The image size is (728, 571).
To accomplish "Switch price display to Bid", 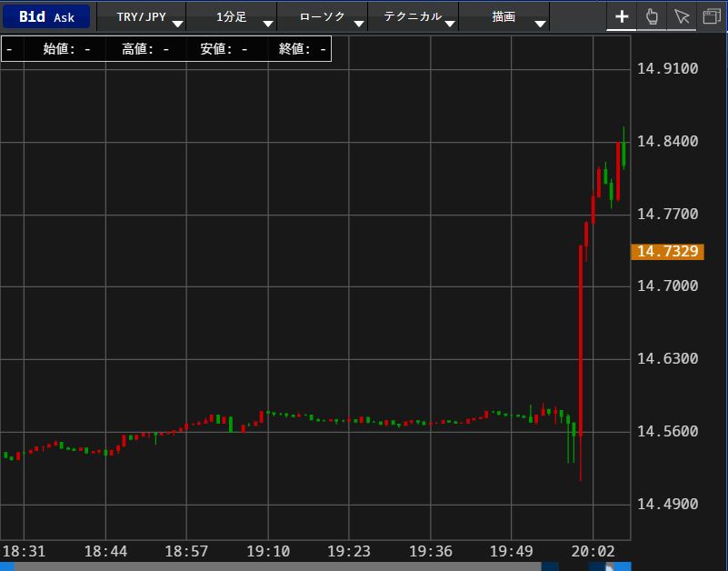I will click(x=32, y=17).
